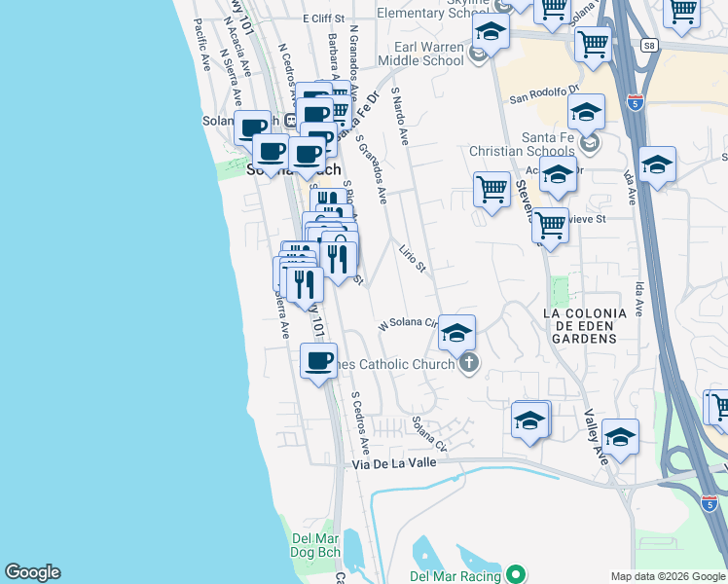This screenshot has height=584, width=728.
Task: Click the E Cliff St road label
Action: 323,18
